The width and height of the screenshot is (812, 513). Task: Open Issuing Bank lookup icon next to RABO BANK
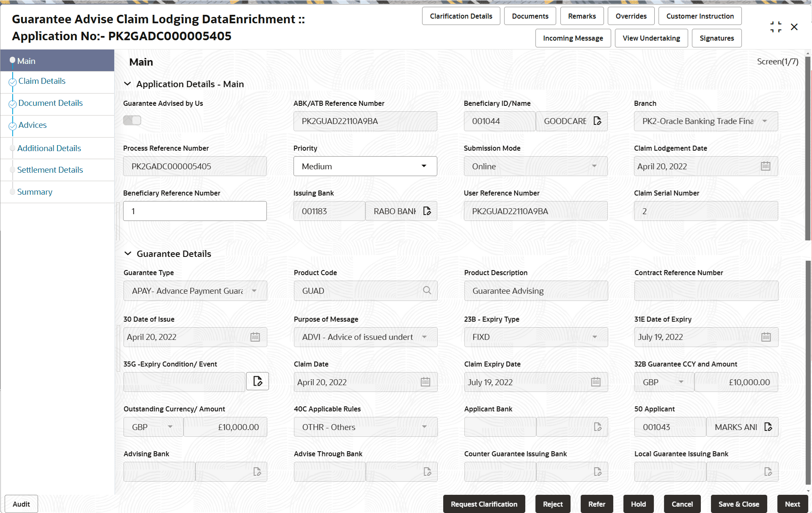point(427,211)
